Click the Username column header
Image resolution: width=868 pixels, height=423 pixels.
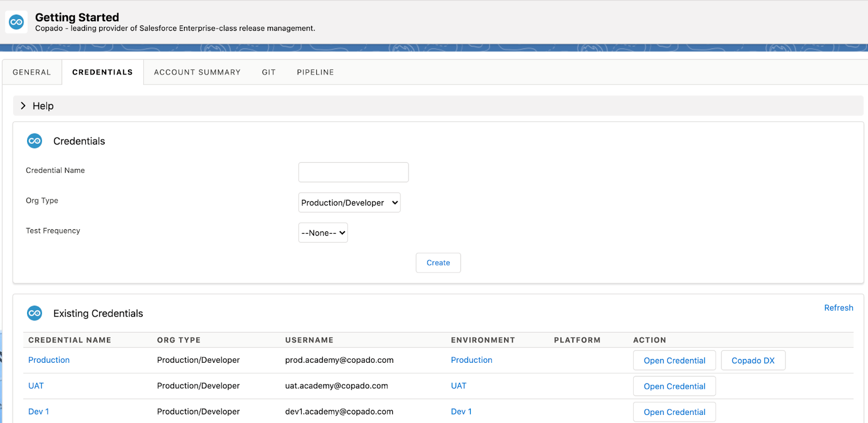point(309,340)
